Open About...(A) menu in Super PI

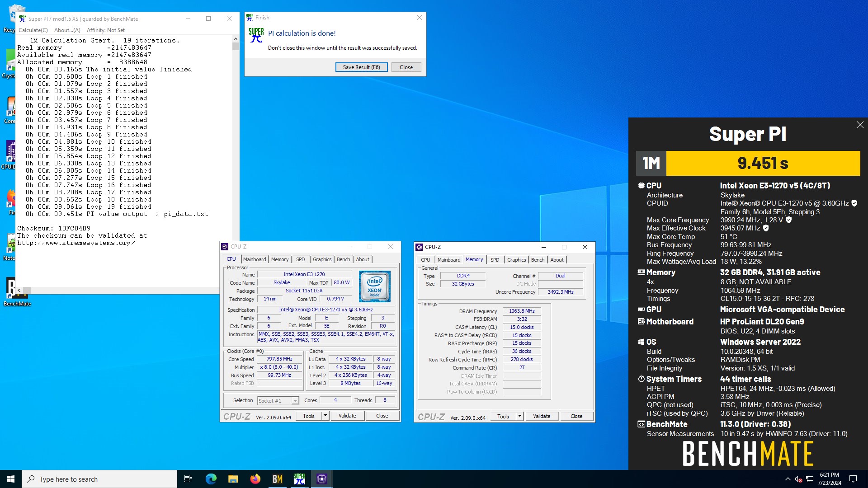click(67, 30)
